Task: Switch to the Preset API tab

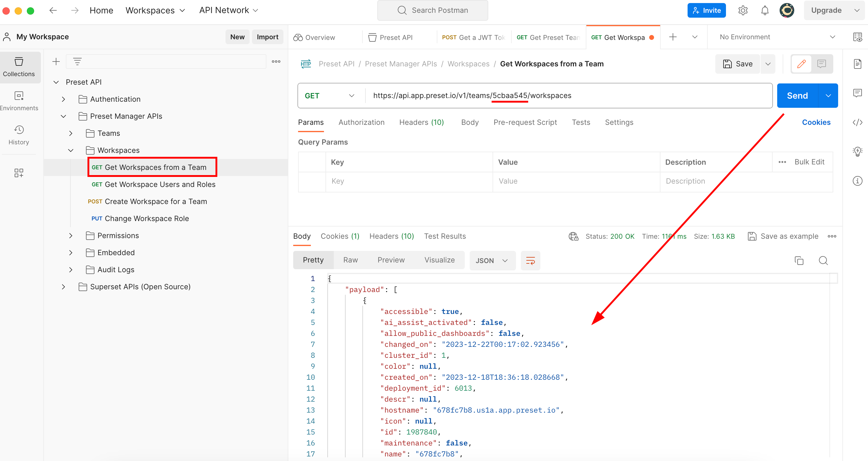Action: (x=396, y=37)
